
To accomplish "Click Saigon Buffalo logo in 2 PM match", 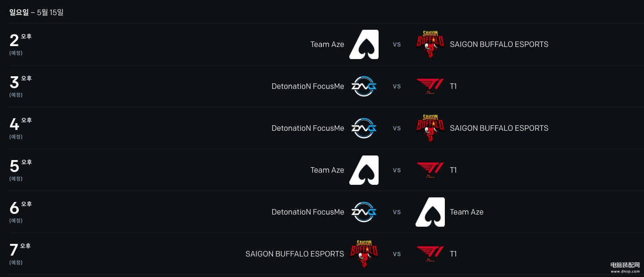I will coord(430,44).
